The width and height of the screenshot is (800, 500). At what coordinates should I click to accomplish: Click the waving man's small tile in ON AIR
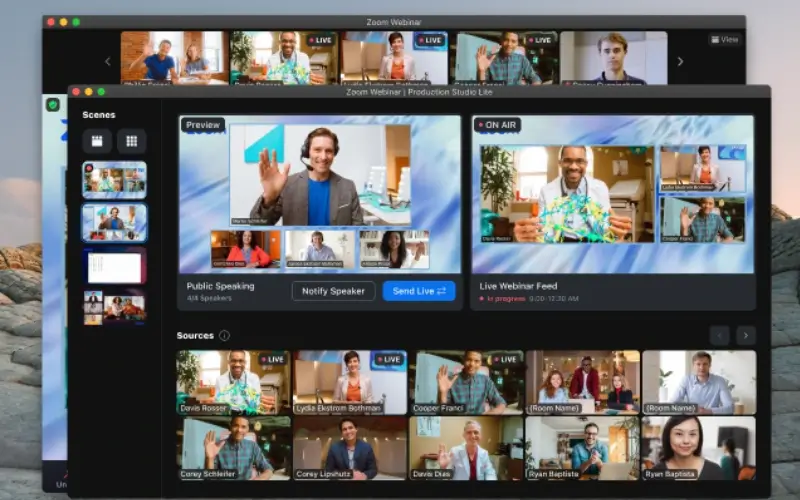[703, 219]
